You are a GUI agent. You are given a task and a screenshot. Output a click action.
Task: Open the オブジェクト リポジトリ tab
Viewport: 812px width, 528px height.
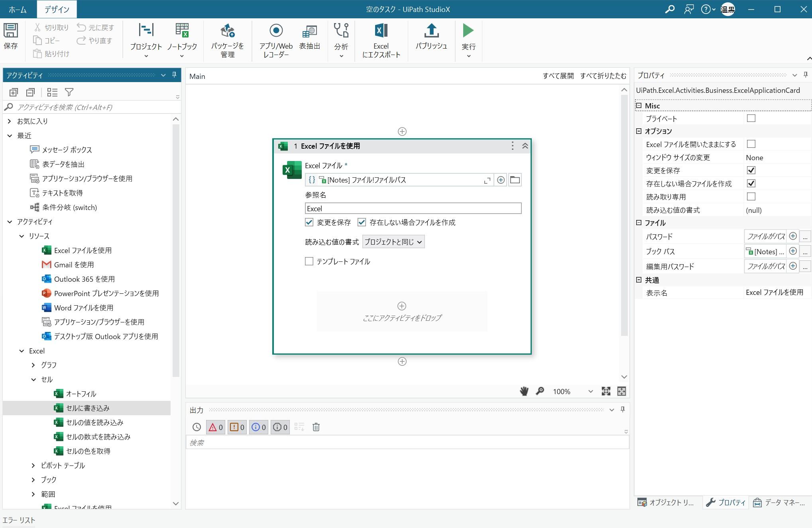(667, 502)
